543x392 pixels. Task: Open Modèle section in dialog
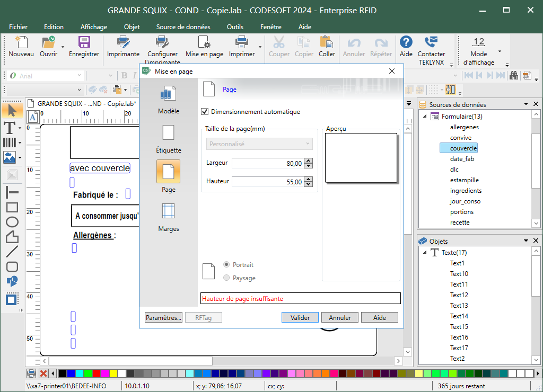(169, 100)
